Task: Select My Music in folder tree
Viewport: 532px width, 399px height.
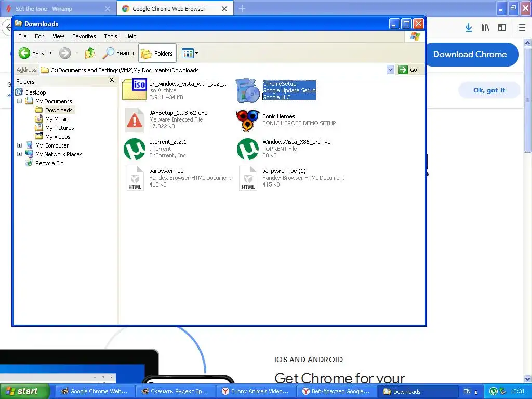Action: point(56,119)
